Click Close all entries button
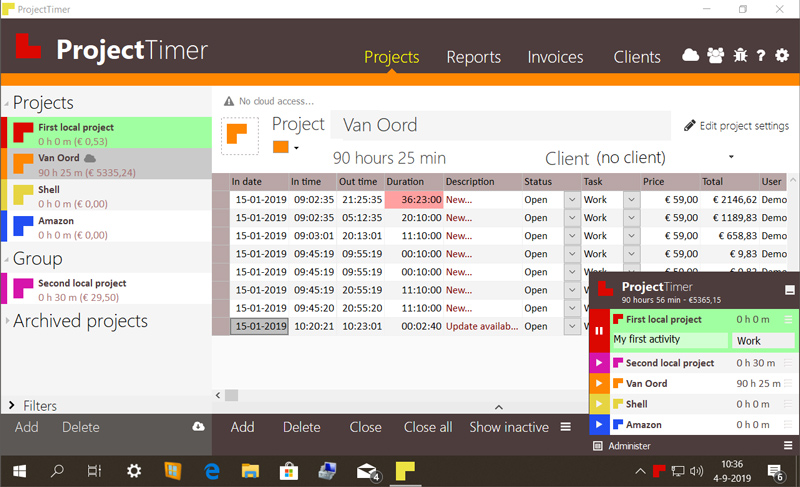The width and height of the screenshot is (800, 487). [428, 427]
